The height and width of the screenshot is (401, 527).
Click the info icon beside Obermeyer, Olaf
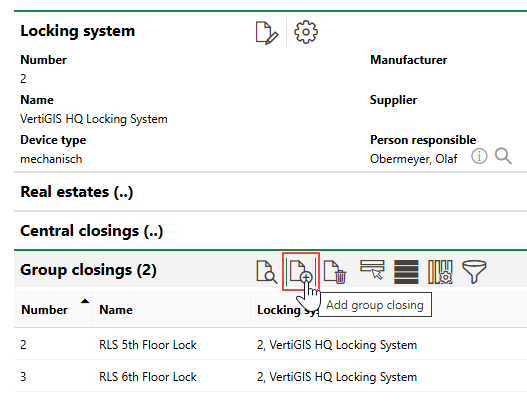pos(479,156)
